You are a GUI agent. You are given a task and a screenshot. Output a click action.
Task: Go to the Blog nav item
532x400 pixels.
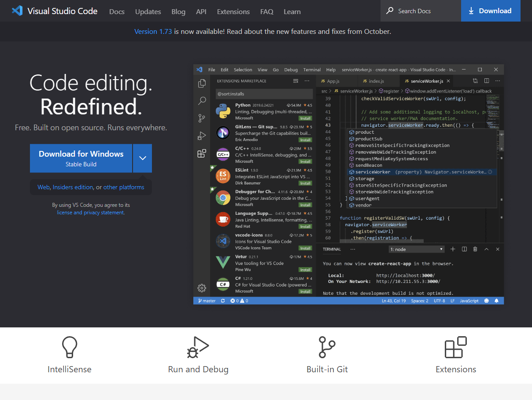click(178, 11)
